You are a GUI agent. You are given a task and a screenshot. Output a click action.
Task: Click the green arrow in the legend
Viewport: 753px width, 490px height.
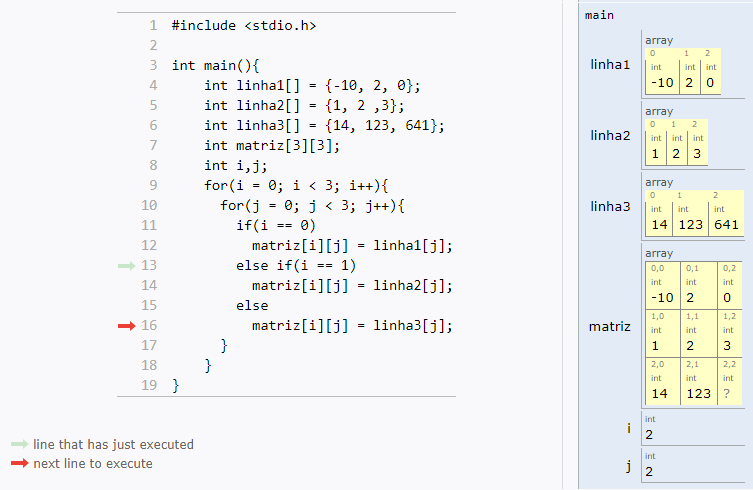tap(20, 445)
